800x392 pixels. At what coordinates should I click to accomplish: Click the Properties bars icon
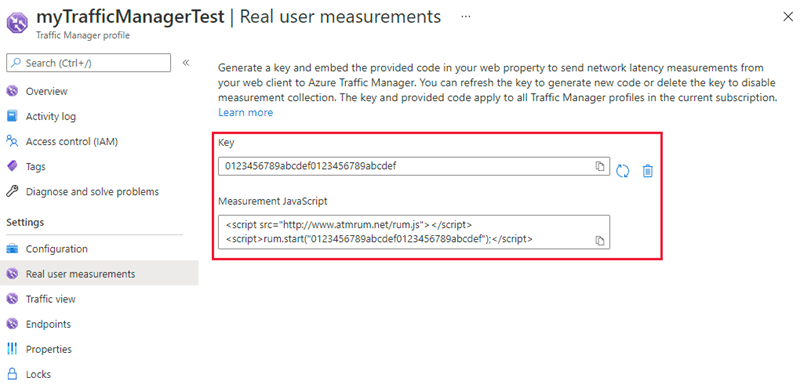tap(12, 349)
